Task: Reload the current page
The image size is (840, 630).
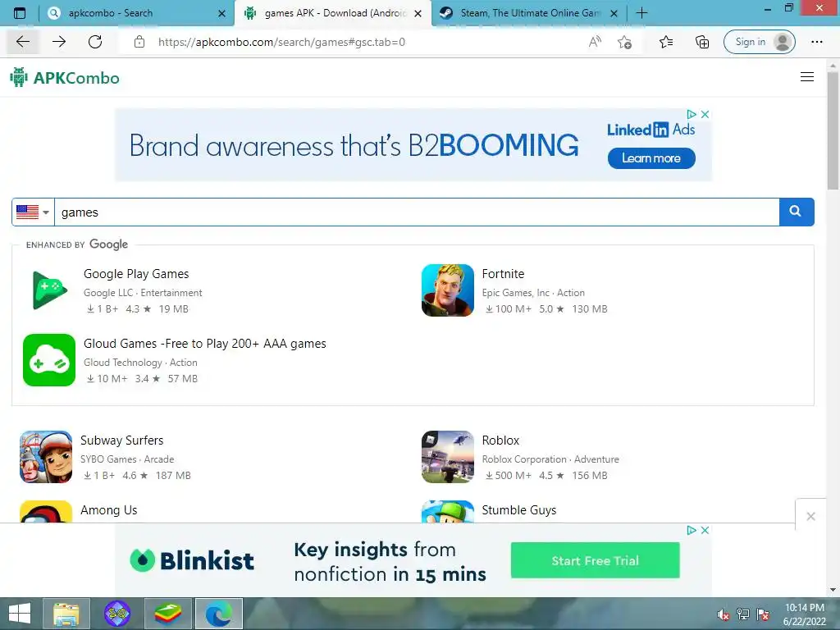Action: (x=95, y=42)
